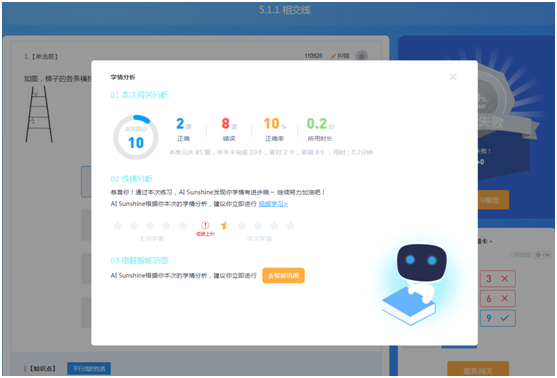Open the 视频学习 link
This screenshot has height=378, width=557.
[273, 204]
